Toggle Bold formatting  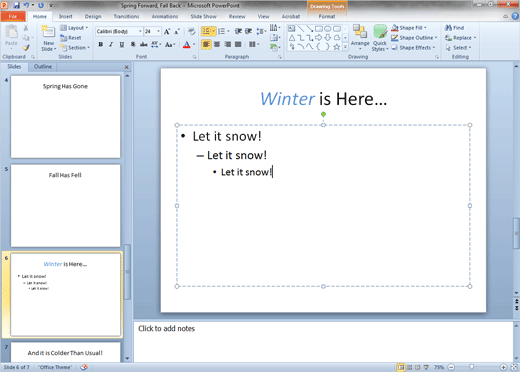101,44
